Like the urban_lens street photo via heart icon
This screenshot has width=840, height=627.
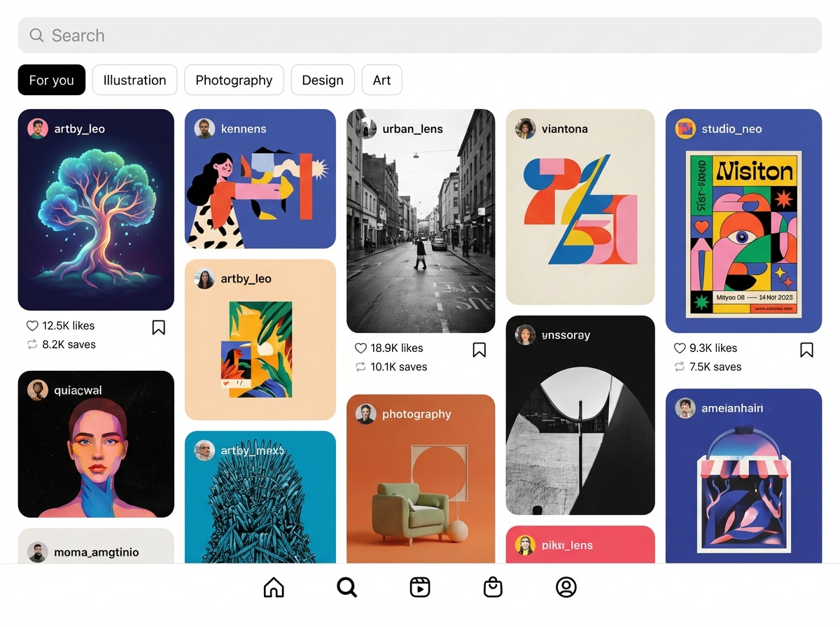click(360, 348)
